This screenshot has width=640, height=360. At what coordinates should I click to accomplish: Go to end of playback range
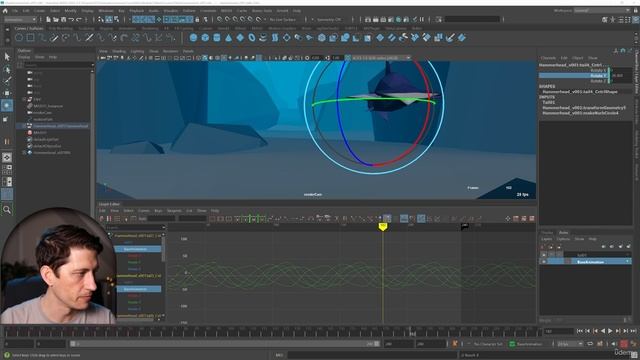tap(633, 331)
